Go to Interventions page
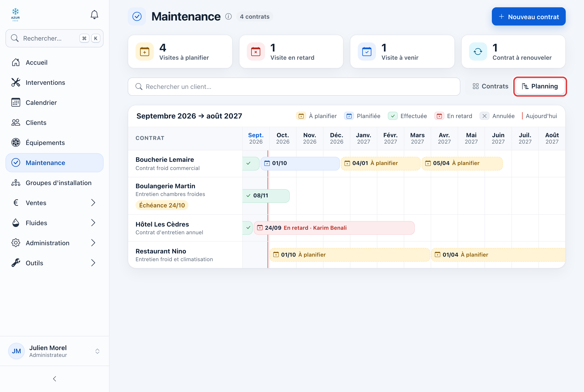Screen dimensions: 584x392 55,82
